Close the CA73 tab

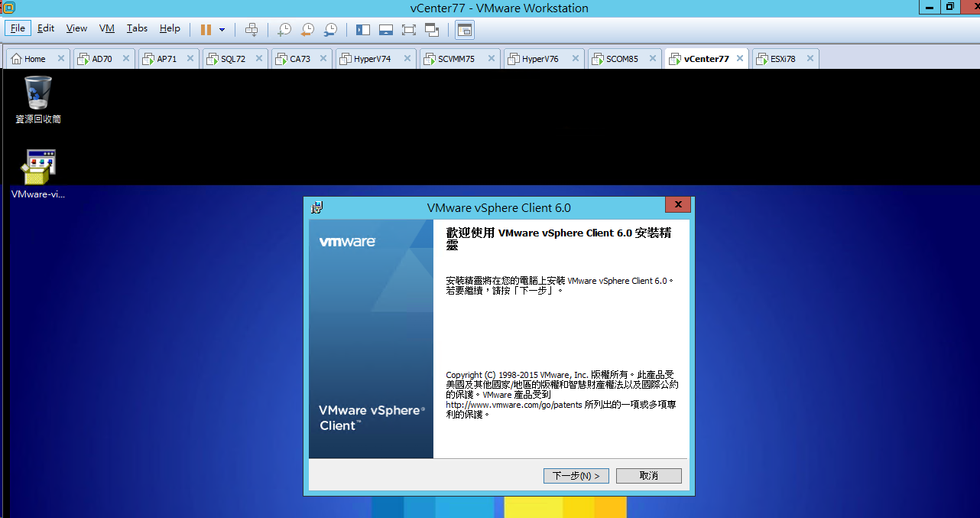(323, 58)
